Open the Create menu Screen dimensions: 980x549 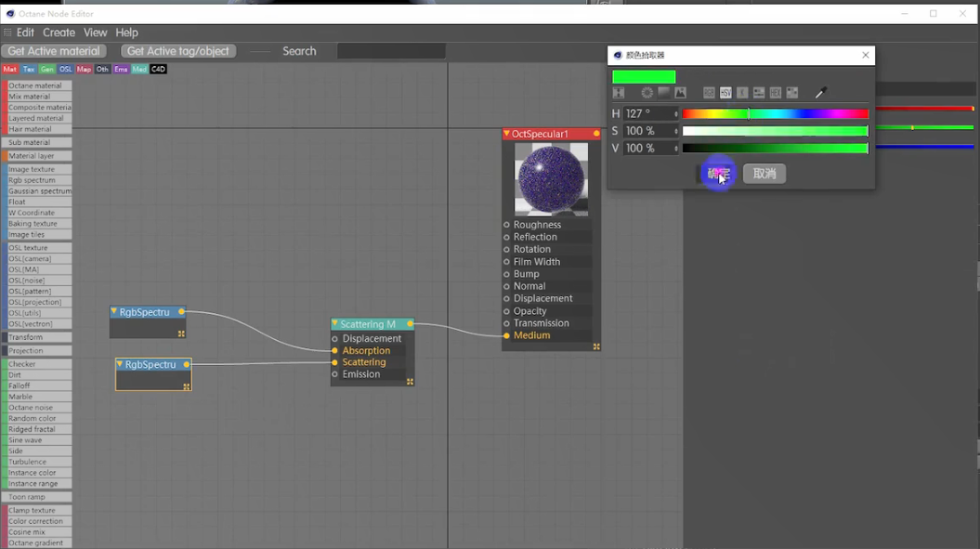click(x=59, y=33)
